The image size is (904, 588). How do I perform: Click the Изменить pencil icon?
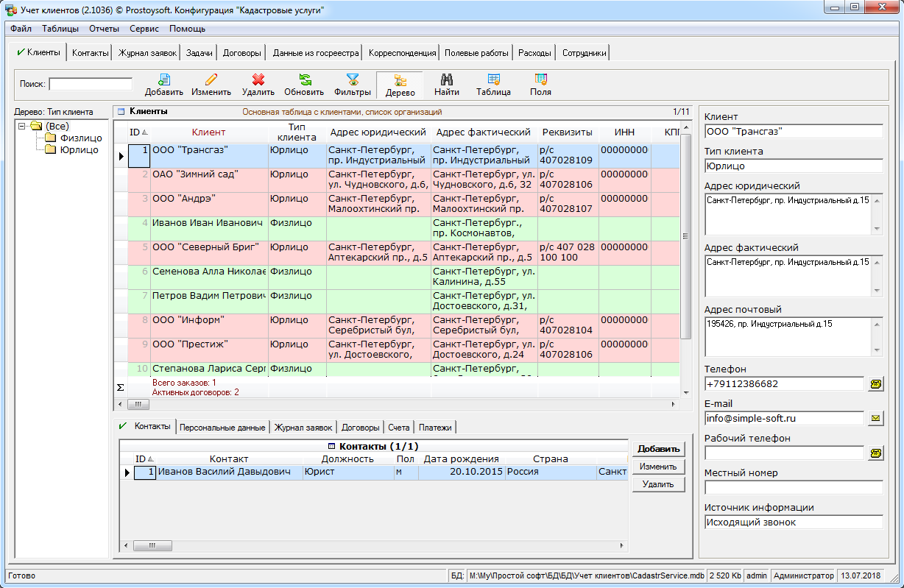coord(211,80)
